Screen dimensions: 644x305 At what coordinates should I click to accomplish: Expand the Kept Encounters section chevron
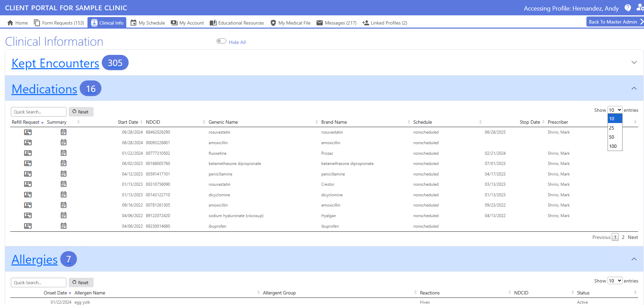point(634,62)
